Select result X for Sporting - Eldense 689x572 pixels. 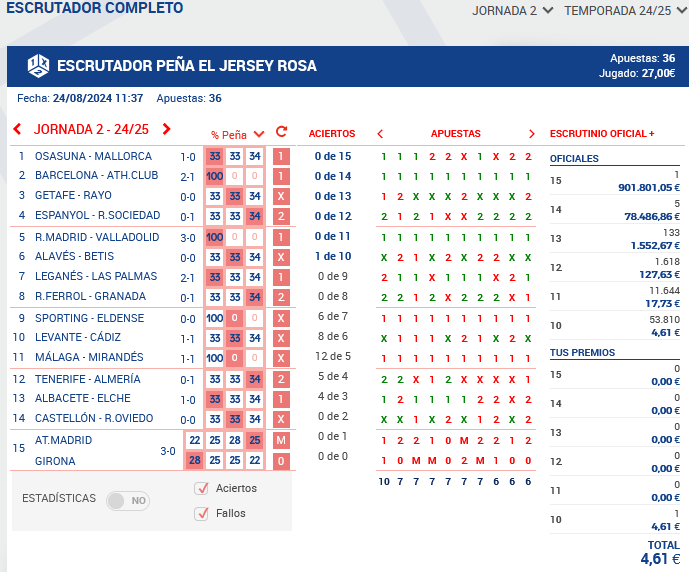point(281,318)
